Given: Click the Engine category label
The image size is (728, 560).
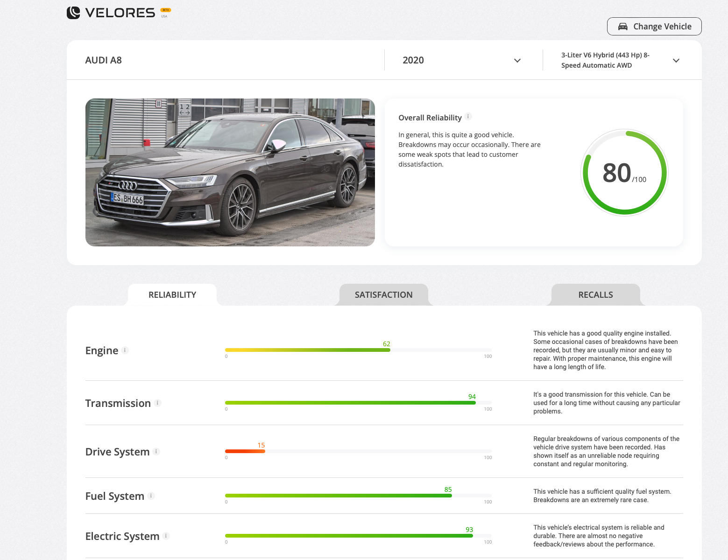Looking at the screenshot, I should [102, 350].
